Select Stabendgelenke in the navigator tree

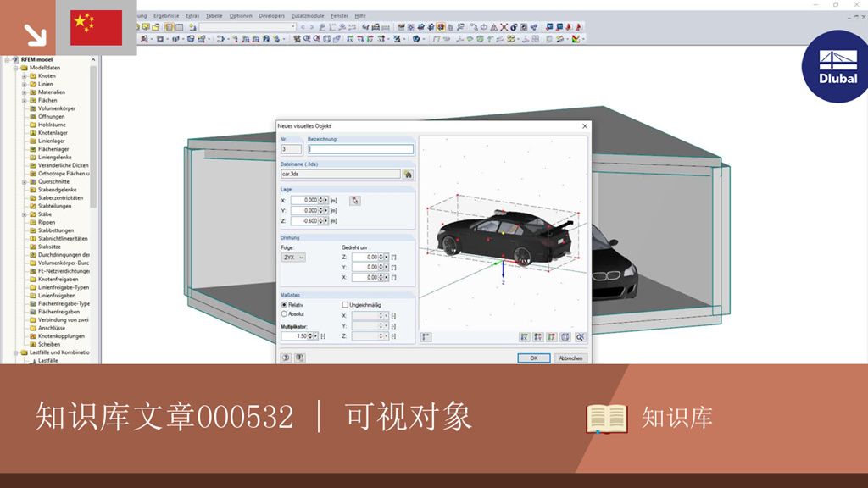[57, 190]
